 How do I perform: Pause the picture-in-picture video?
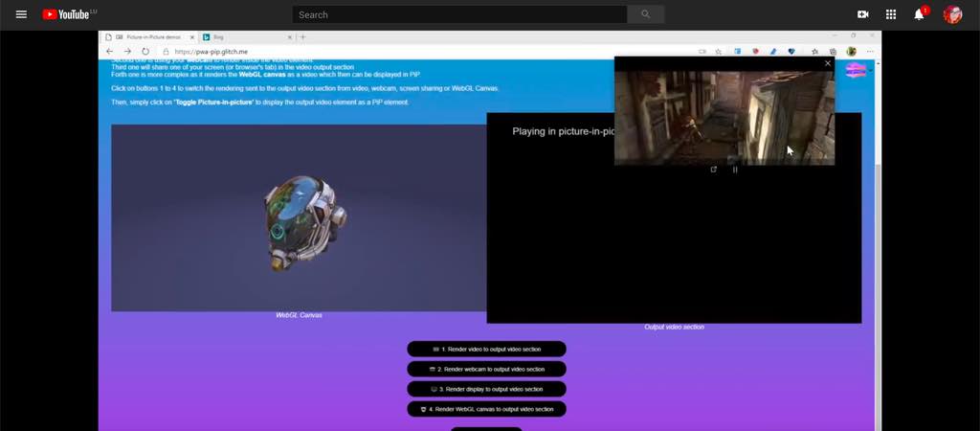[x=735, y=170]
